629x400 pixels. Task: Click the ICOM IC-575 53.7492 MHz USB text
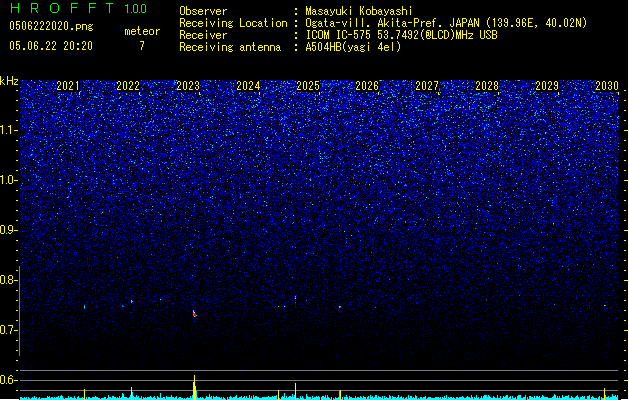(402, 35)
